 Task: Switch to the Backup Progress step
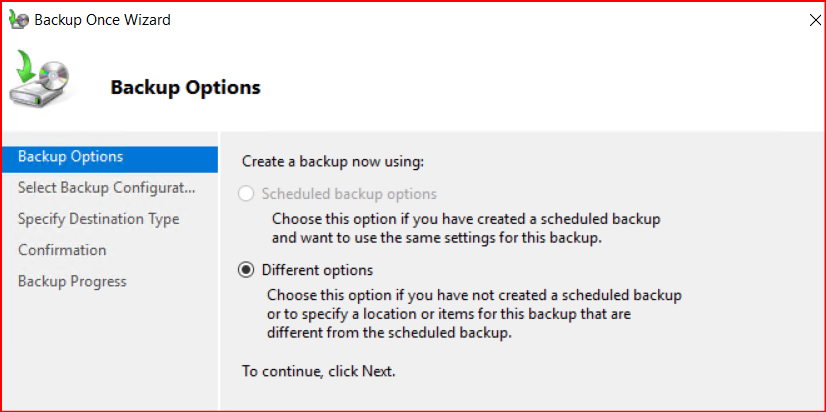72,281
